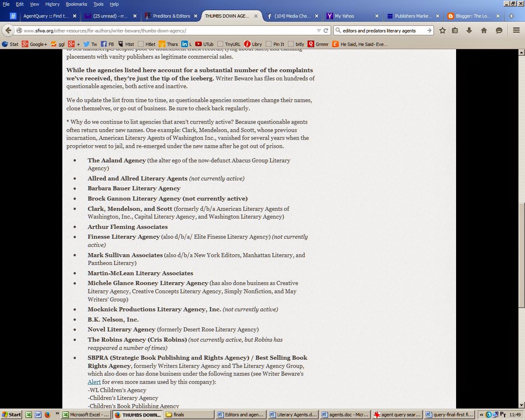The width and height of the screenshot is (525, 420).
Task: Open the Google+ bookmark
Action: (x=34, y=44)
